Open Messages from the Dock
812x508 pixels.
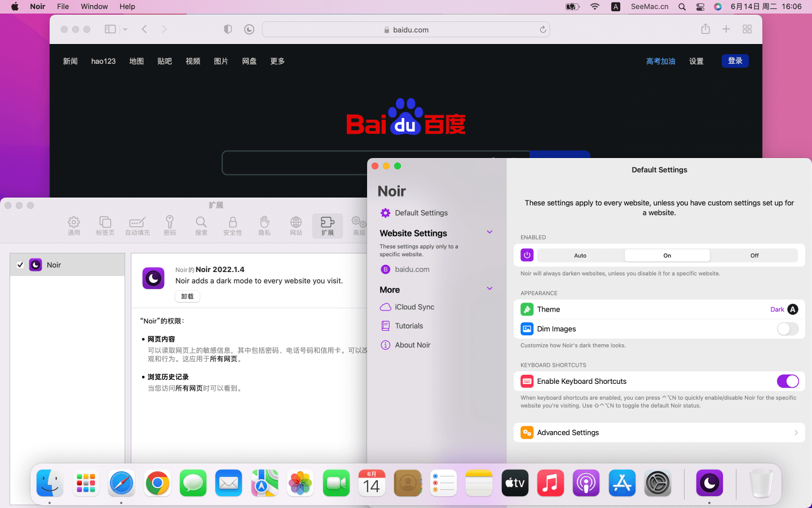click(x=193, y=483)
